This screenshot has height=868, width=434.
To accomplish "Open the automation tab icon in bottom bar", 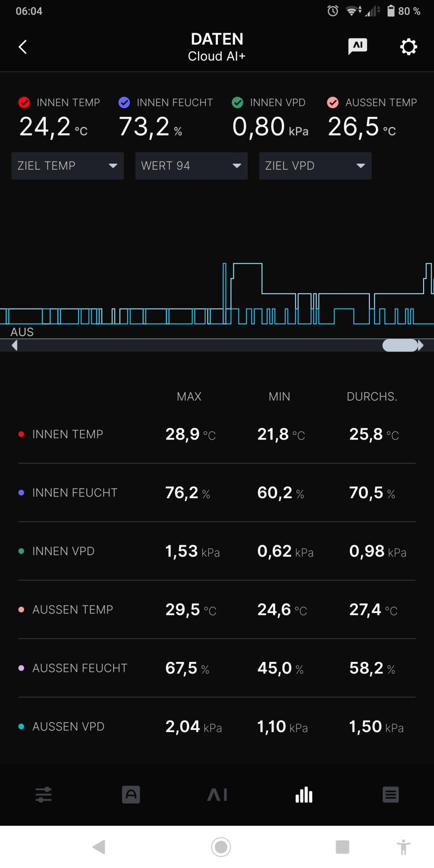I will coord(131,795).
